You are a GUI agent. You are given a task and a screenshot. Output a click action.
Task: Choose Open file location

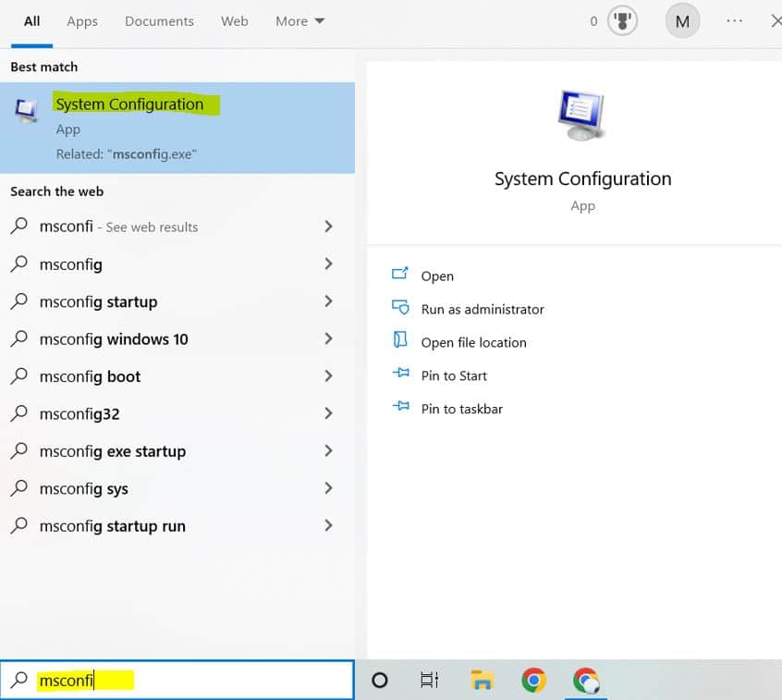[473, 343]
